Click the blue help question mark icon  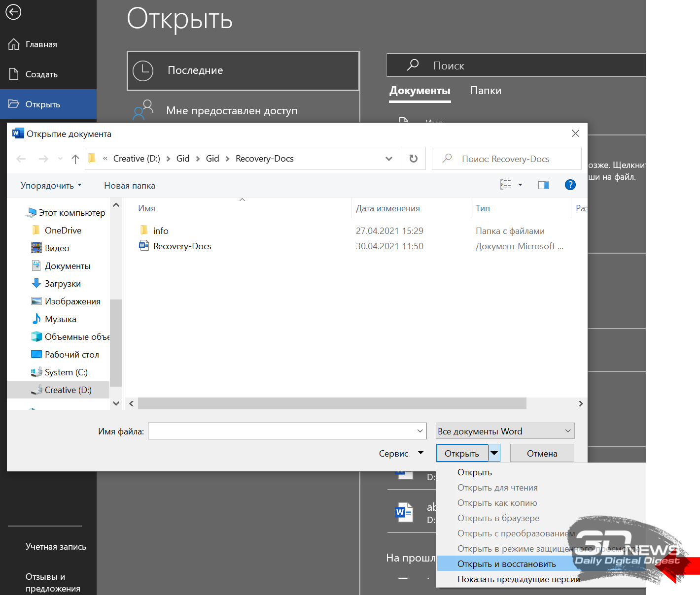click(570, 185)
